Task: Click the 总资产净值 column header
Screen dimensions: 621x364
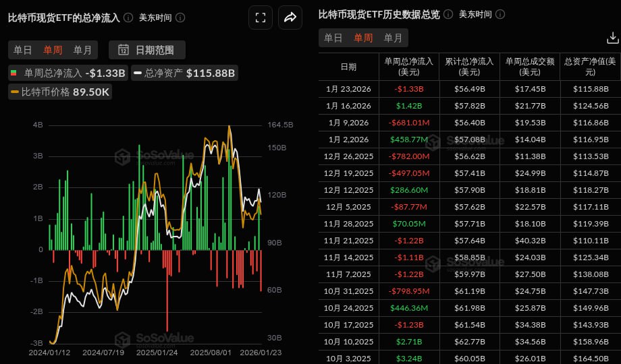Action: [590, 67]
